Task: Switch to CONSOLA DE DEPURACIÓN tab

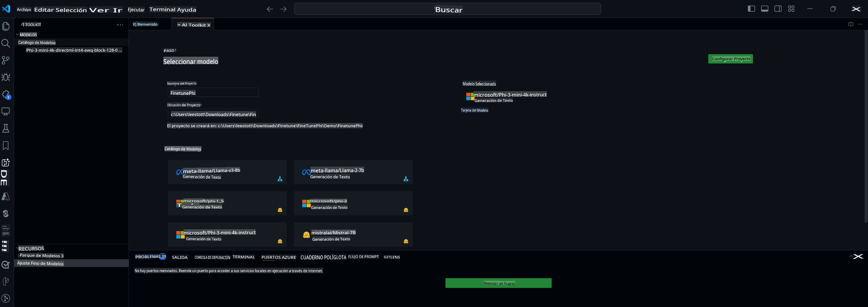Action: click(x=212, y=257)
